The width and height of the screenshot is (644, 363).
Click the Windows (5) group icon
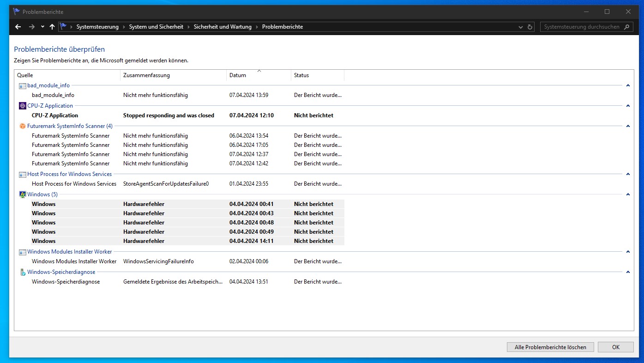(23, 194)
